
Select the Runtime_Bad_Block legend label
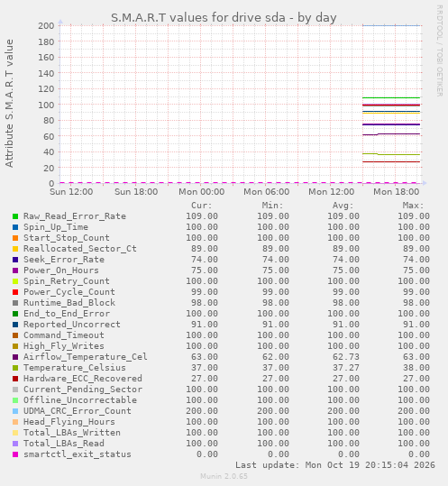69,303
